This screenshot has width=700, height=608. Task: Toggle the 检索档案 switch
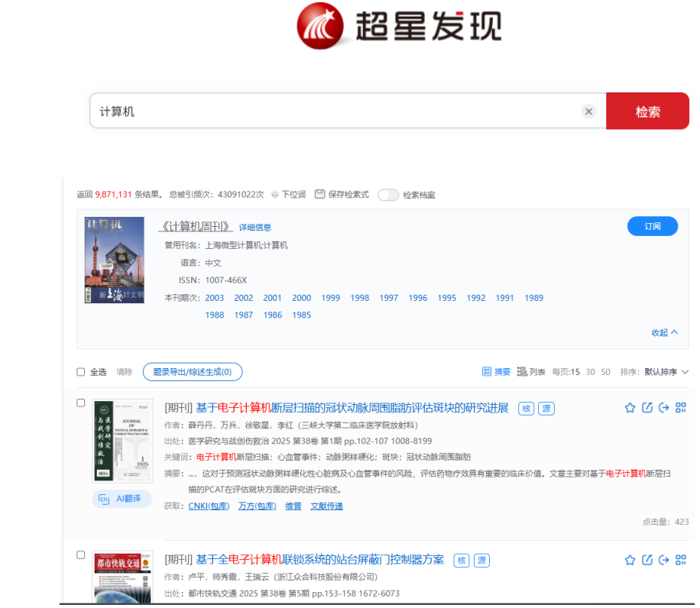387,195
